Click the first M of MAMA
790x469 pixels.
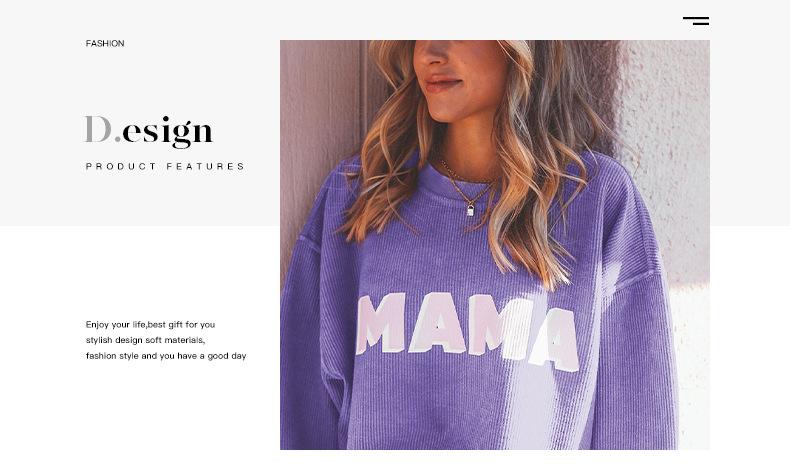[x=381, y=323]
